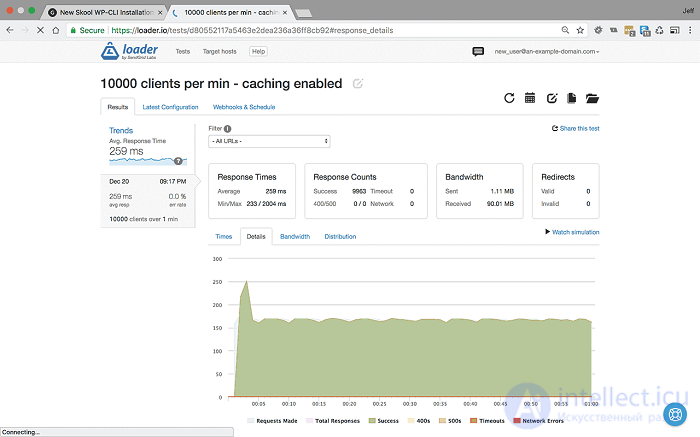Open the chat message icon
Screen dimensions: 700x437
[x=478, y=51]
